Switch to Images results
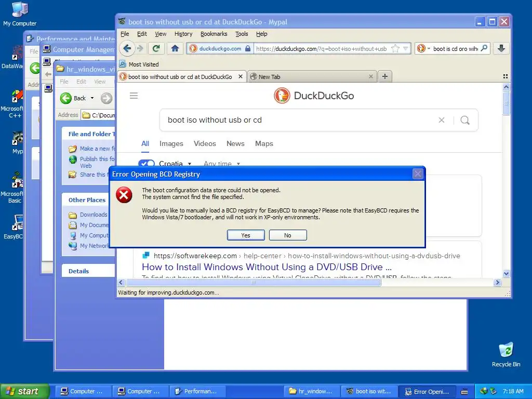Image resolution: width=532 pixels, height=399 pixels. pyautogui.click(x=171, y=143)
